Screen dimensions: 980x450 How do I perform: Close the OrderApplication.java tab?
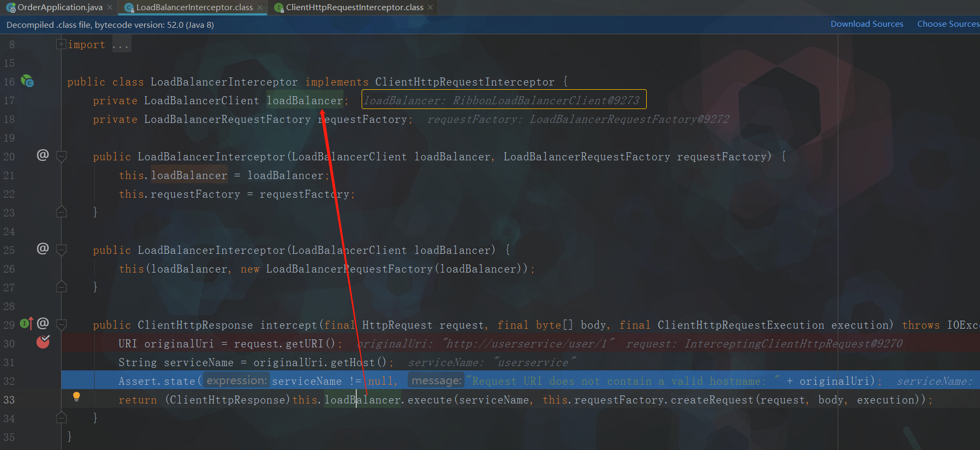[110, 7]
